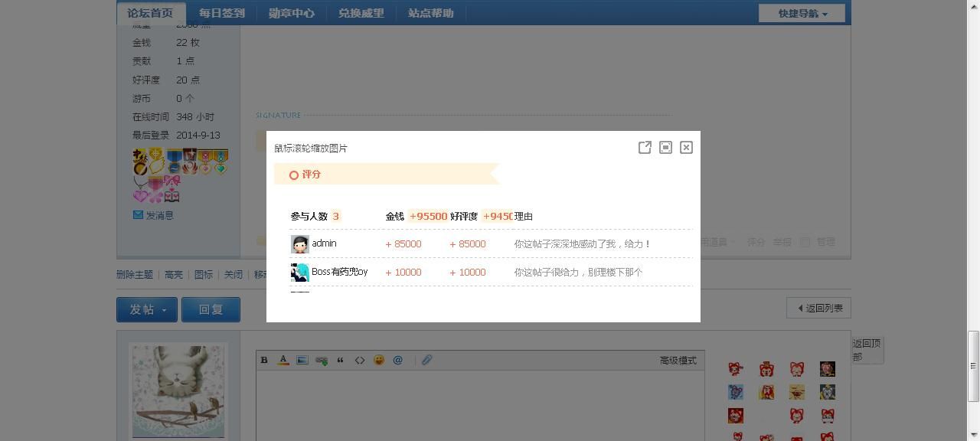Expand the 快捷导航 dropdown
This screenshot has width=980, height=441.
pyautogui.click(x=802, y=13)
